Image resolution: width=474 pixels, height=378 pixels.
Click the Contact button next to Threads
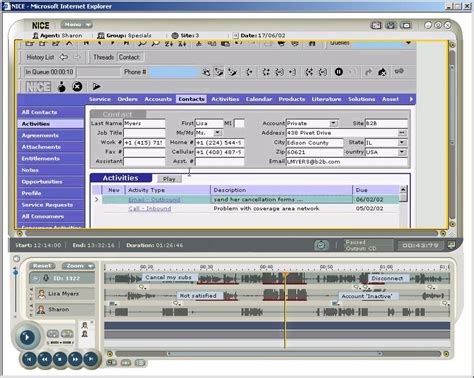130,57
